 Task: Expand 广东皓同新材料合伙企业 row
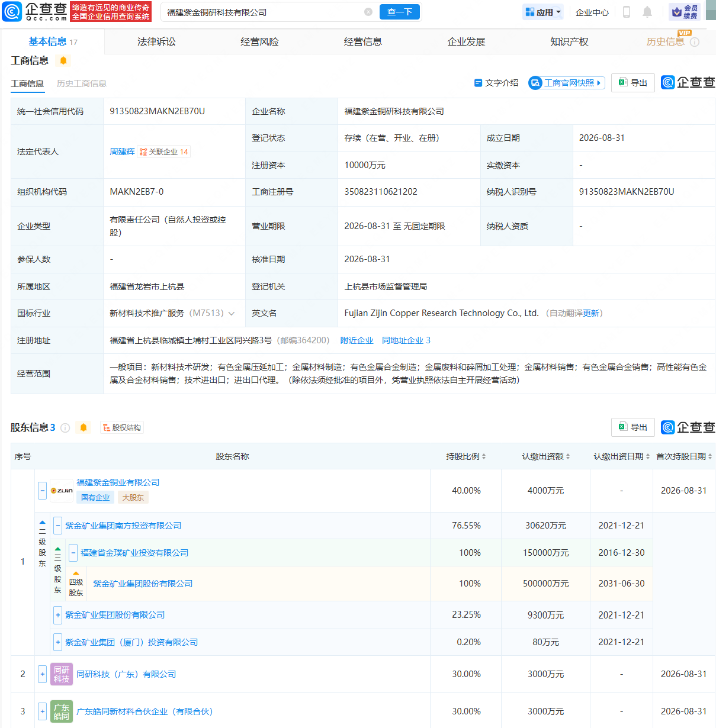(43, 711)
